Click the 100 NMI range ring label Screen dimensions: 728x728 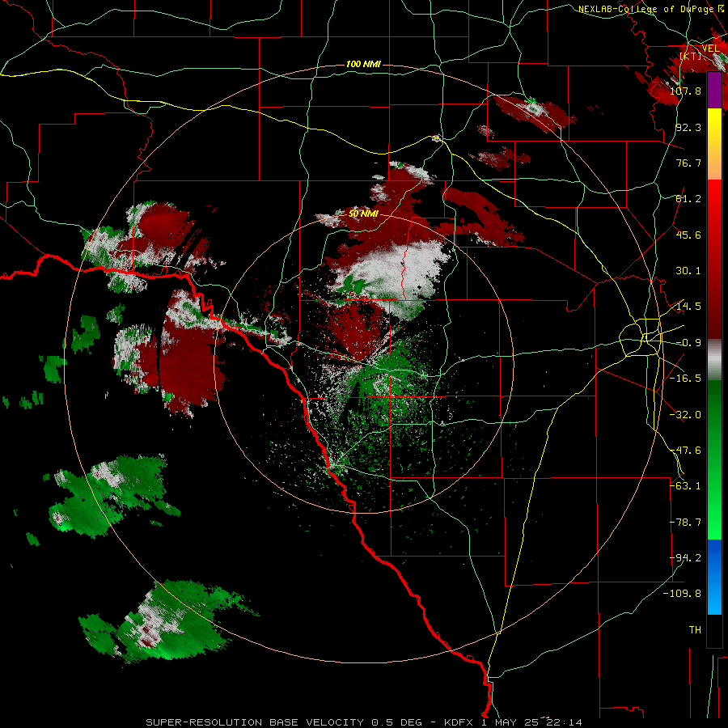363,64
